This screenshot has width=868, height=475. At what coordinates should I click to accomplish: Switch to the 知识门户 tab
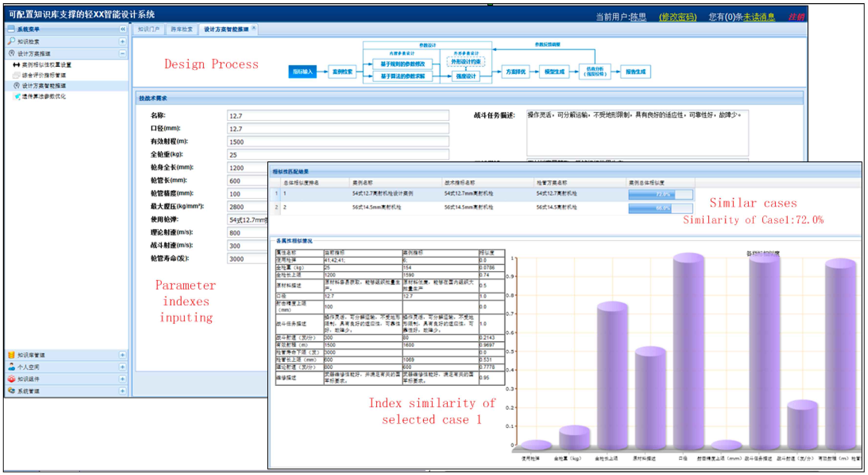(149, 29)
